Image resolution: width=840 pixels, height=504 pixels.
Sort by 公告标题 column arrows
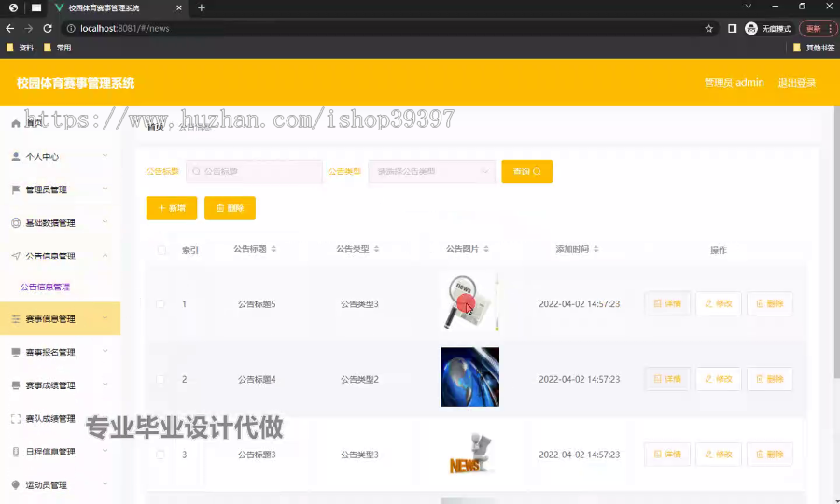click(273, 249)
